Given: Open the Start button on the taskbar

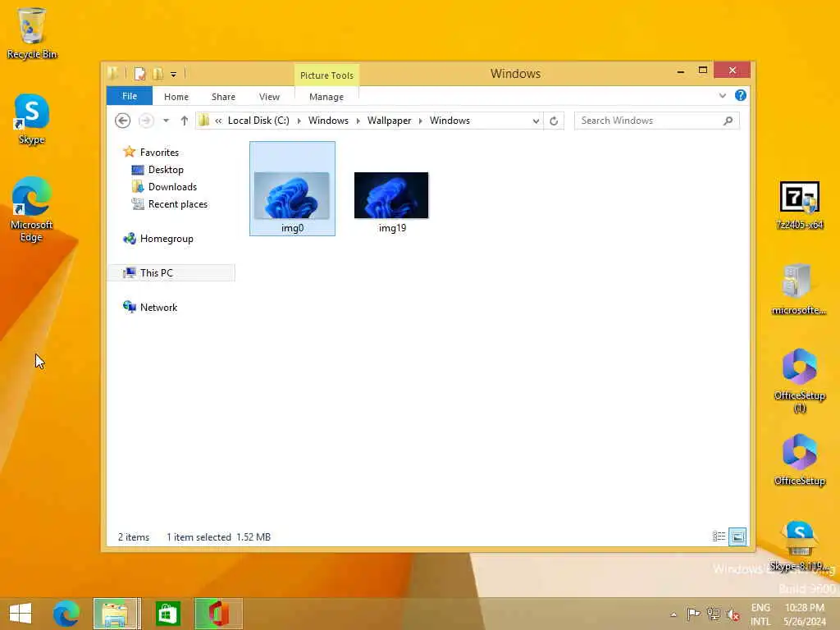Looking at the screenshot, I should click(x=21, y=614).
